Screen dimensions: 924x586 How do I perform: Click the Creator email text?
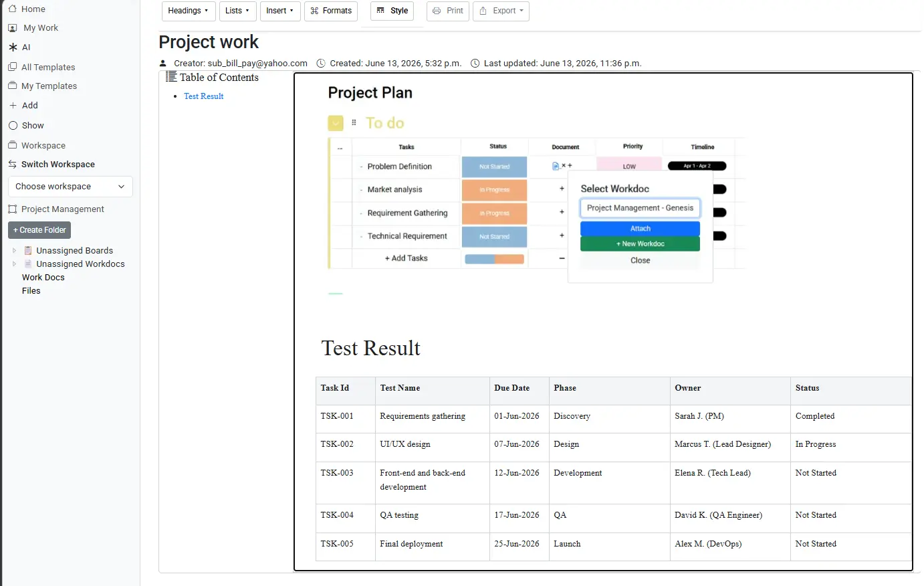pos(241,64)
